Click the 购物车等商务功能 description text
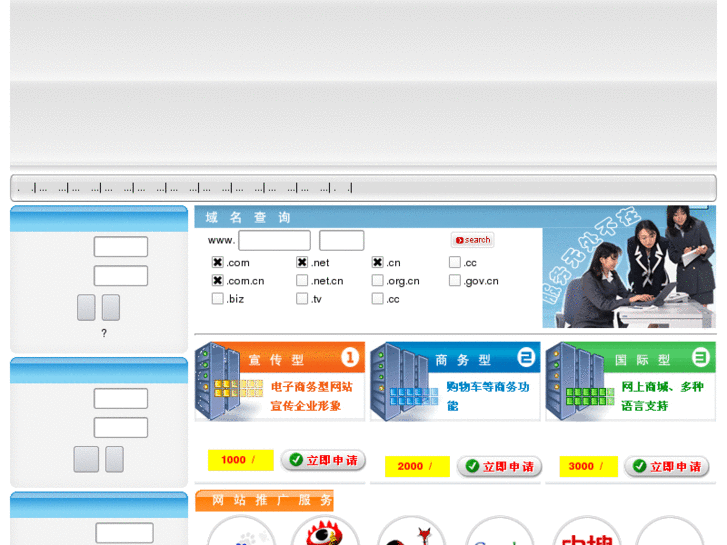The height and width of the screenshot is (545, 727). (x=488, y=396)
